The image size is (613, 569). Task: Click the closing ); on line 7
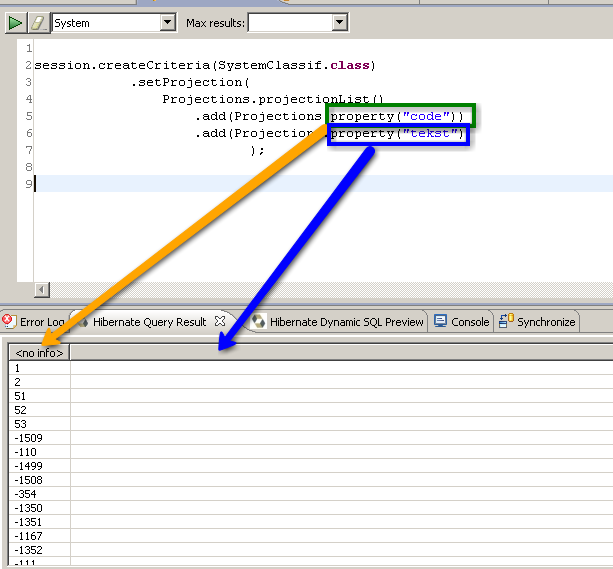click(x=257, y=151)
